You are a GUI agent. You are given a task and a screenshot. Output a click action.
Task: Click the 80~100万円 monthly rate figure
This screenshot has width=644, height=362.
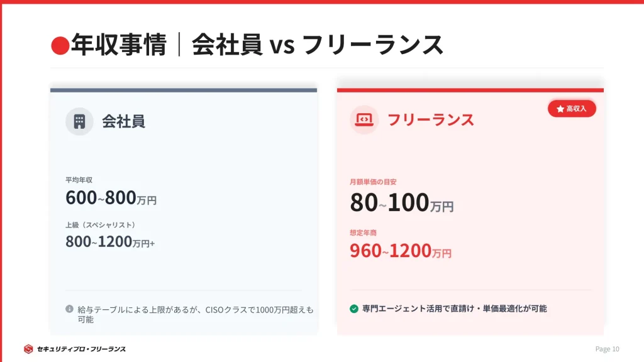tap(401, 204)
